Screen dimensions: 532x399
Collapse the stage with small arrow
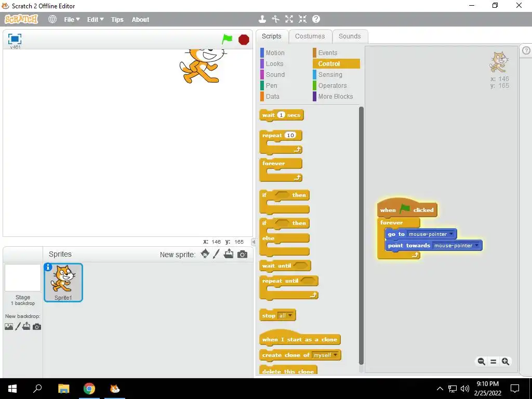254,242
